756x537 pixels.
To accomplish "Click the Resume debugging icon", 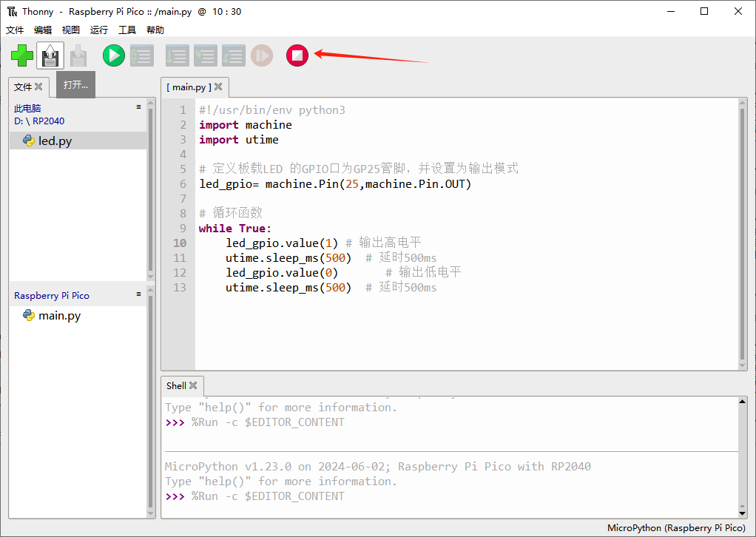I will [x=262, y=55].
